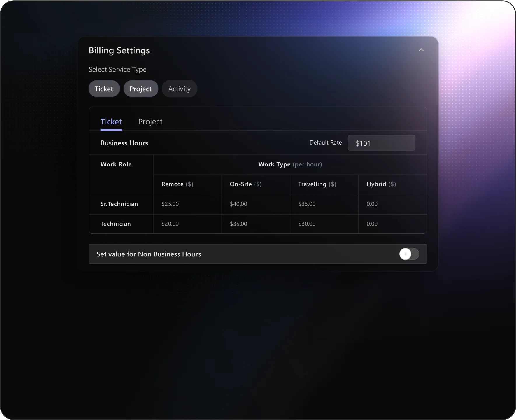
Task: Enable Set value for Non Business Hours
Action: click(409, 254)
